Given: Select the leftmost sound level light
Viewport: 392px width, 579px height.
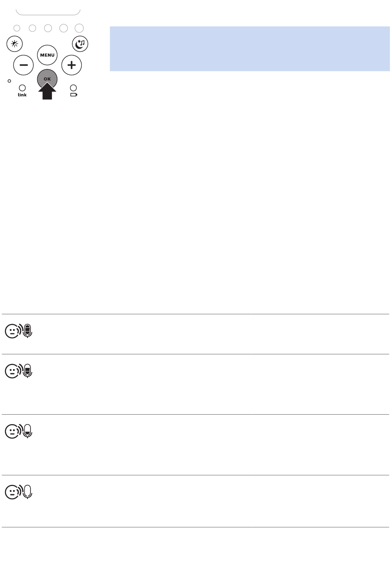Looking at the screenshot, I should (17, 28).
